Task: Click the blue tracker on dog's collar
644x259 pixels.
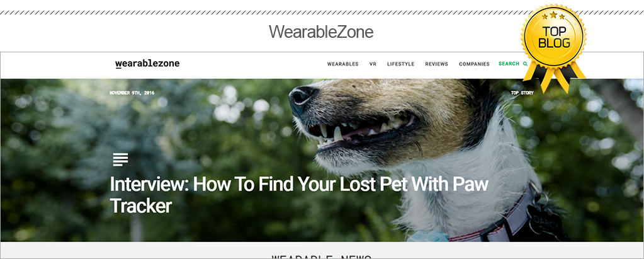Action: [428, 236]
